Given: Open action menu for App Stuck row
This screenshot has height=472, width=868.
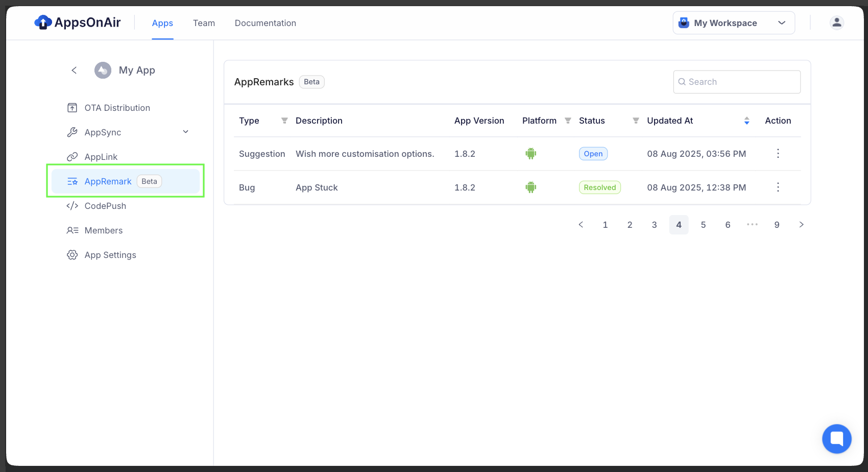Looking at the screenshot, I should point(778,187).
